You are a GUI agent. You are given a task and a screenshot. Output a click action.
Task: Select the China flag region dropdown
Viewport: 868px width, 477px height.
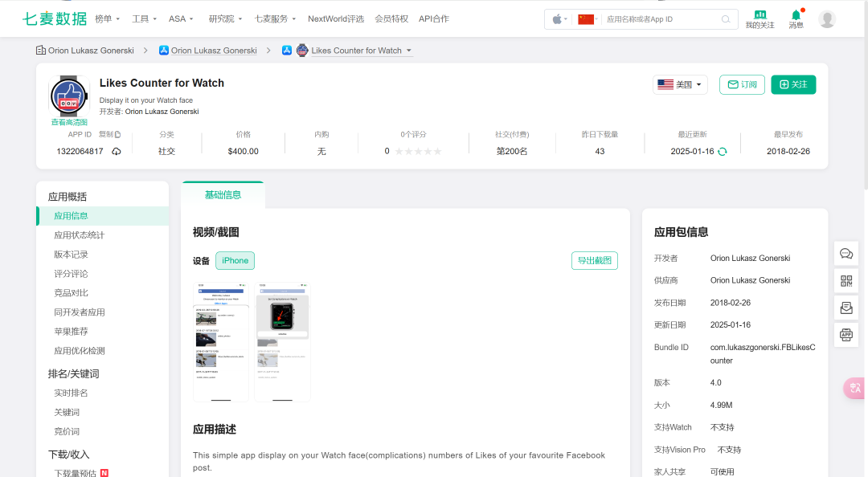pos(588,19)
